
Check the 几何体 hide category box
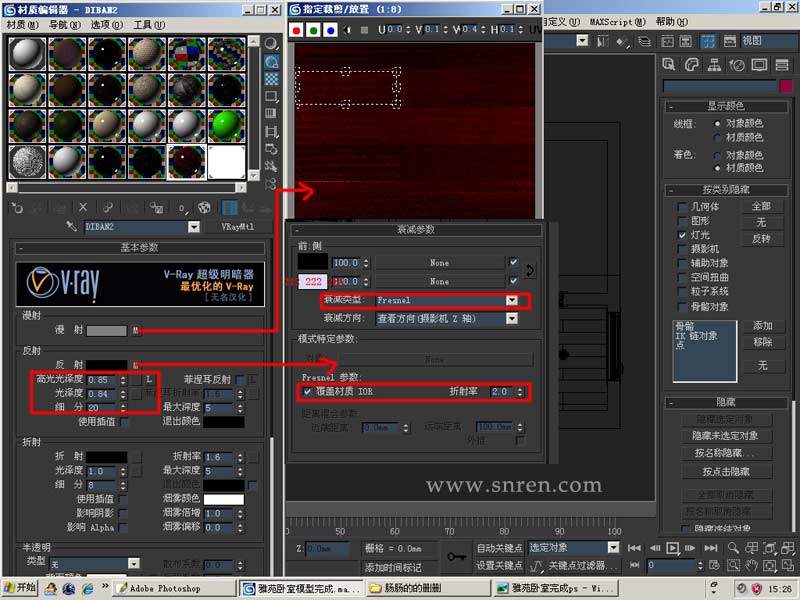click(x=681, y=207)
